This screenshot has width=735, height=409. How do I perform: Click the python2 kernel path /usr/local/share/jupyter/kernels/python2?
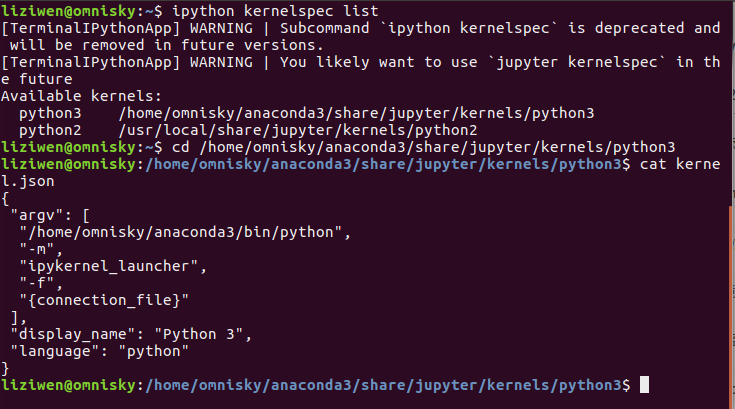(298, 130)
